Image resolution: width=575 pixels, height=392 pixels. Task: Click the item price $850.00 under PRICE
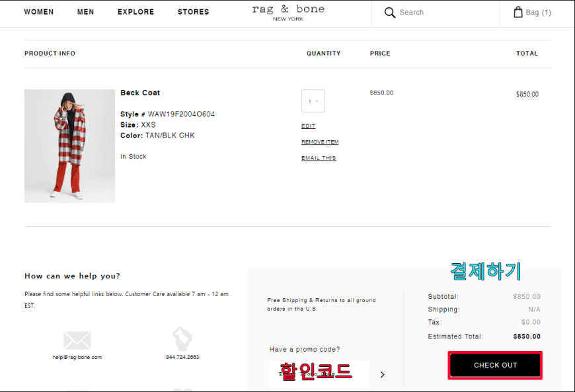tap(381, 93)
